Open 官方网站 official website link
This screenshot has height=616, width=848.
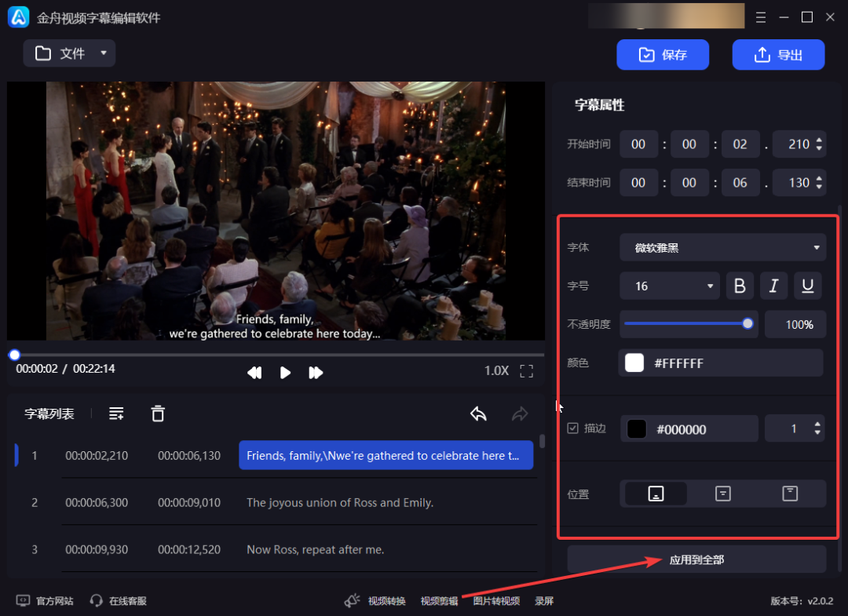pyautogui.click(x=54, y=601)
